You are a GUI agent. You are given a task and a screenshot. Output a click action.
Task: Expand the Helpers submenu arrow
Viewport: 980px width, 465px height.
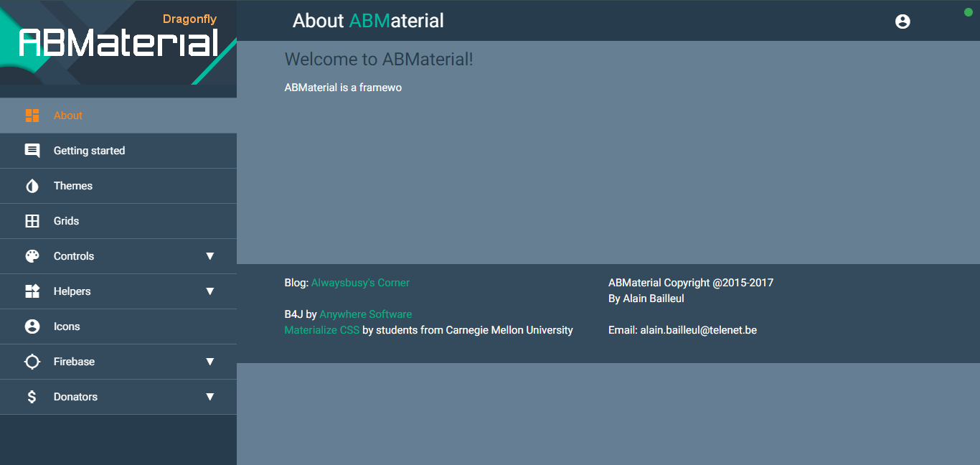click(x=210, y=291)
